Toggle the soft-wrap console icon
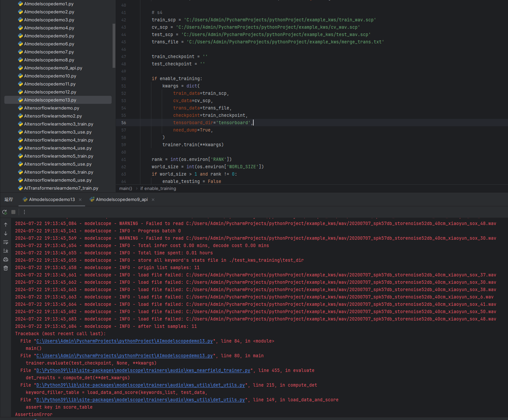Screen dimensions: 508x420 6,242
